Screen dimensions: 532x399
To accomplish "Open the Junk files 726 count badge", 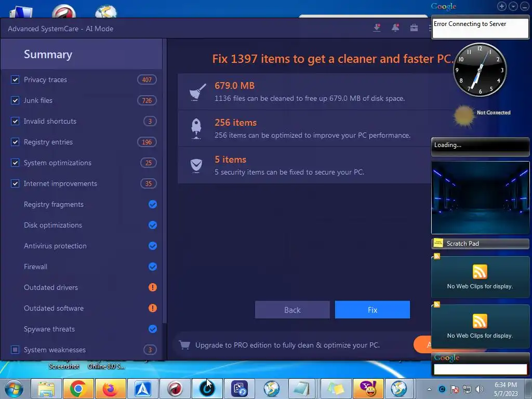I will point(147,100).
